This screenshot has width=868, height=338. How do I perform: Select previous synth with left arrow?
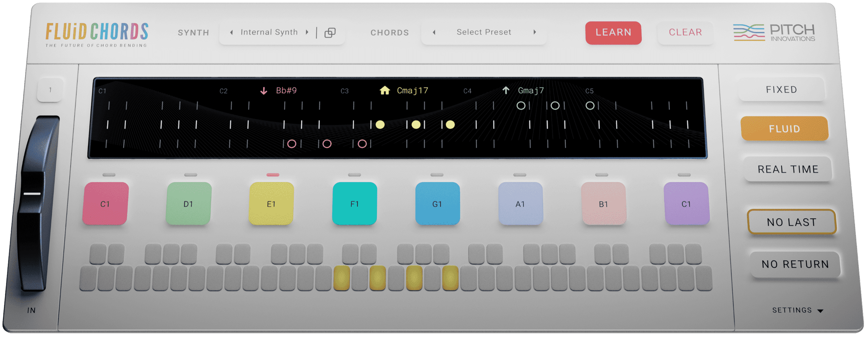pos(231,32)
